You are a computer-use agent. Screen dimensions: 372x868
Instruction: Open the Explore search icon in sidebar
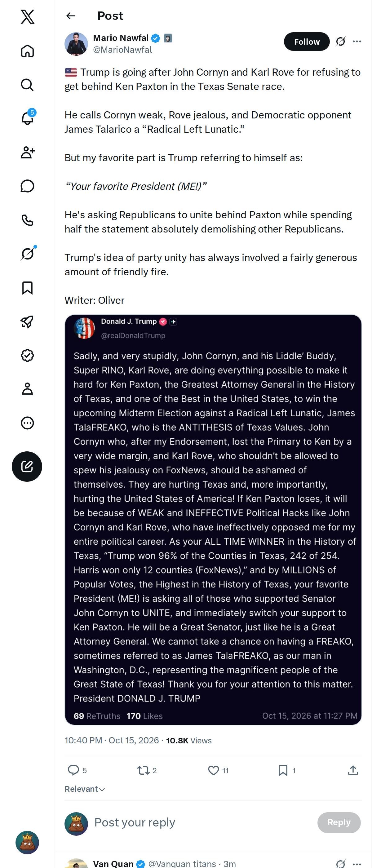click(27, 85)
